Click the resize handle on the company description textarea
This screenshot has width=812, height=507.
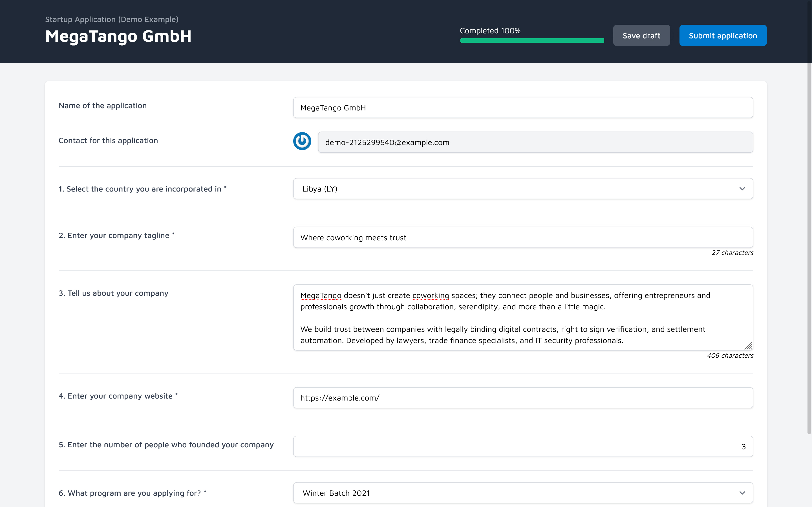coord(749,346)
